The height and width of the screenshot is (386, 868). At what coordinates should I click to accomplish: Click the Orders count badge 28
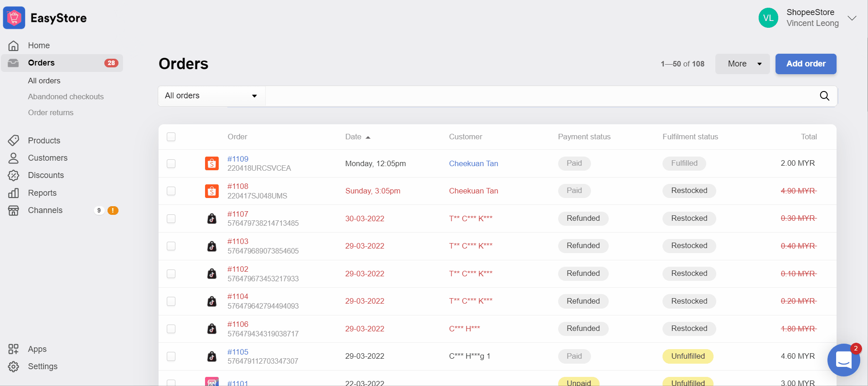(111, 63)
